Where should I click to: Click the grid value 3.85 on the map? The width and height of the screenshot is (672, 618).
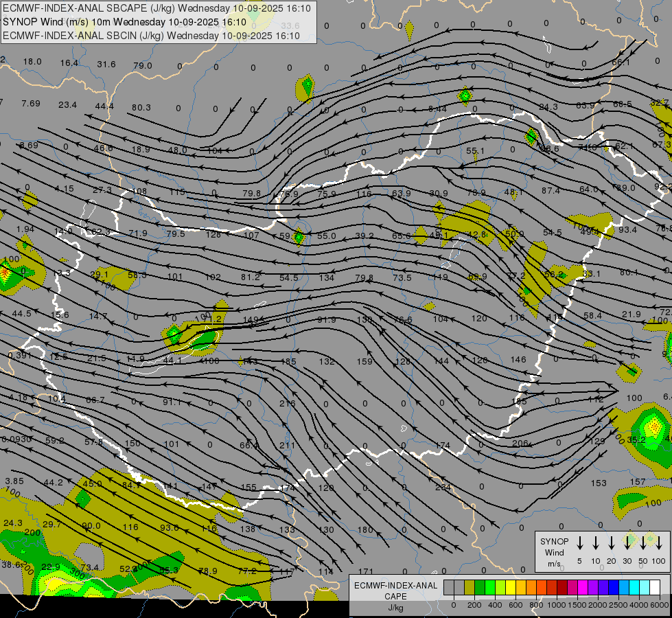[14, 481]
